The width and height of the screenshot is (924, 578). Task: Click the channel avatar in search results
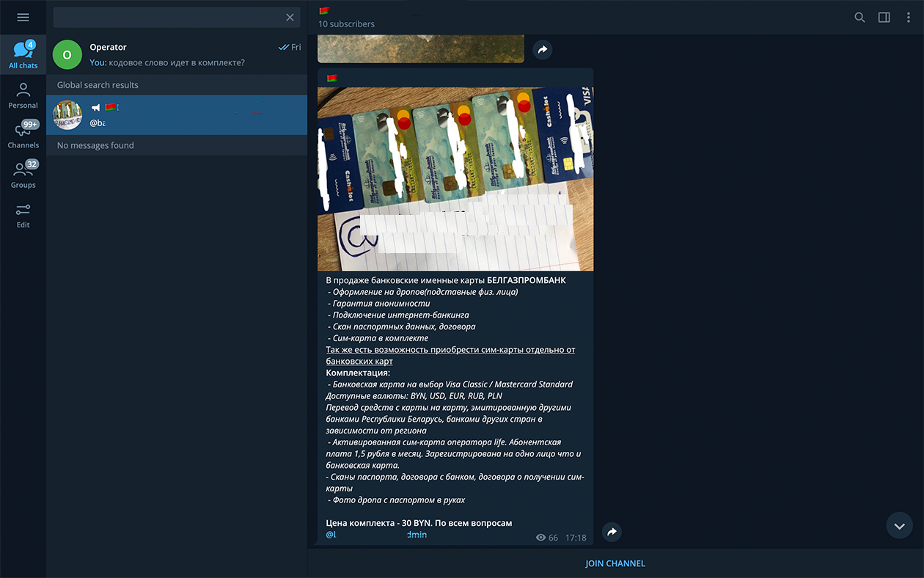click(67, 115)
